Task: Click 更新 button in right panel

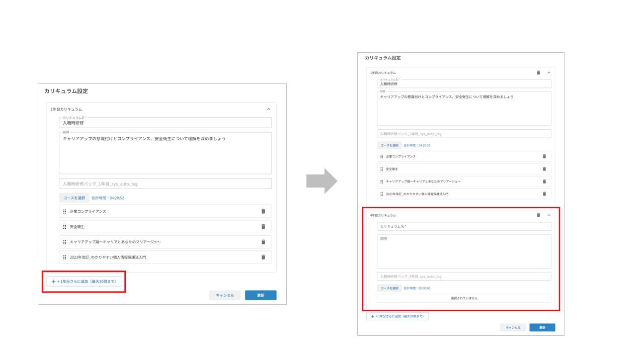Action: click(542, 327)
